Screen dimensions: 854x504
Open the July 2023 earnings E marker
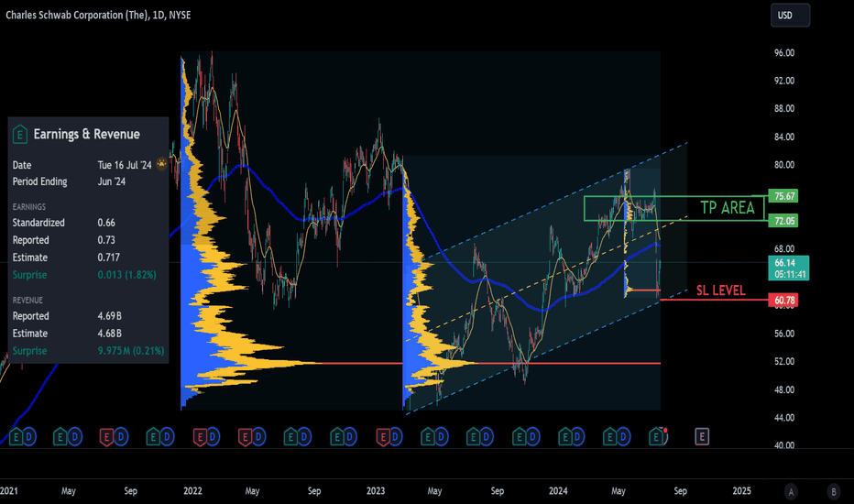point(474,437)
